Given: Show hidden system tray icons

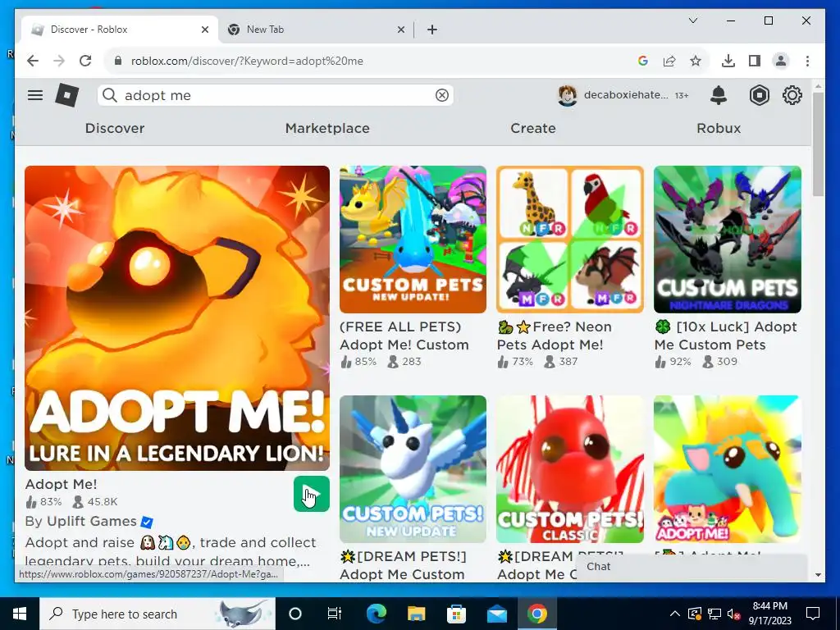Looking at the screenshot, I should click(x=675, y=614).
